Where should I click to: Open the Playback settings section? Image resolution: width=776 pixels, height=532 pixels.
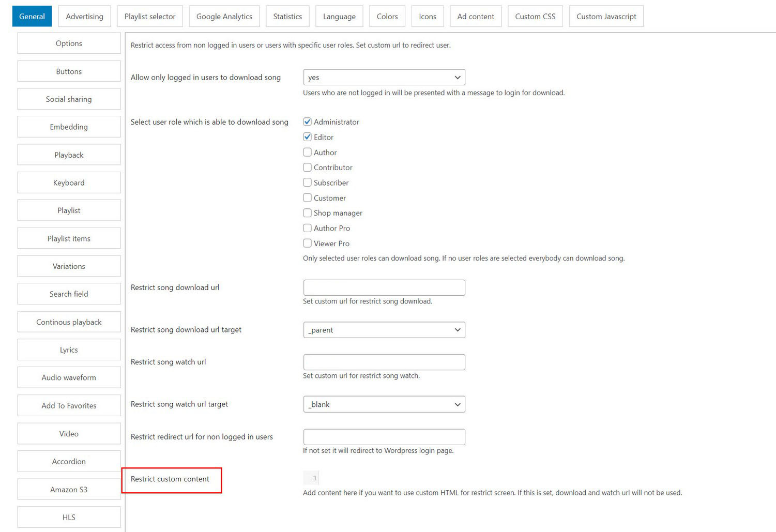click(x=69, y=155)
